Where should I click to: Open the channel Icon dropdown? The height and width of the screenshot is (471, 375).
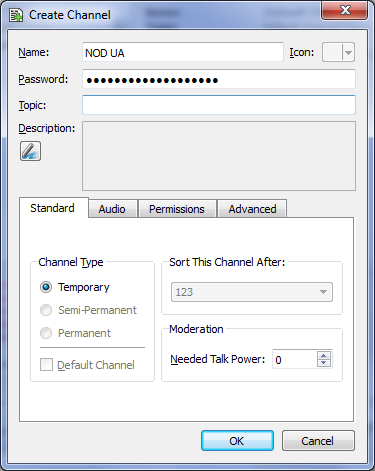click(x=338, y=52)
